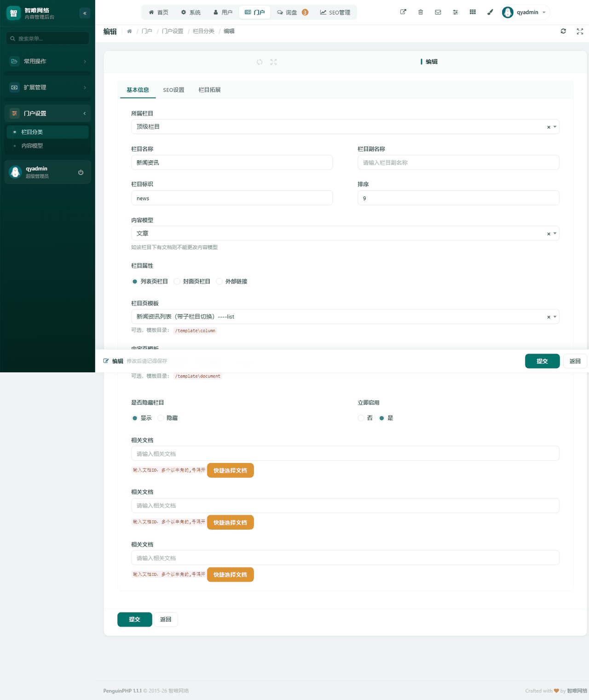
Task: Click qyadmin avatar in sidebar
Action: click(x=15, y=172)
